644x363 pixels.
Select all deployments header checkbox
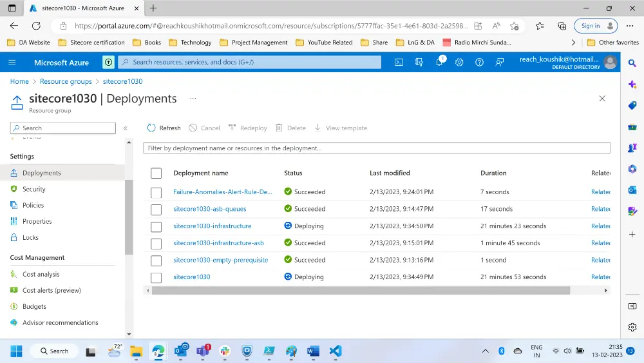[x=156, y=173]
